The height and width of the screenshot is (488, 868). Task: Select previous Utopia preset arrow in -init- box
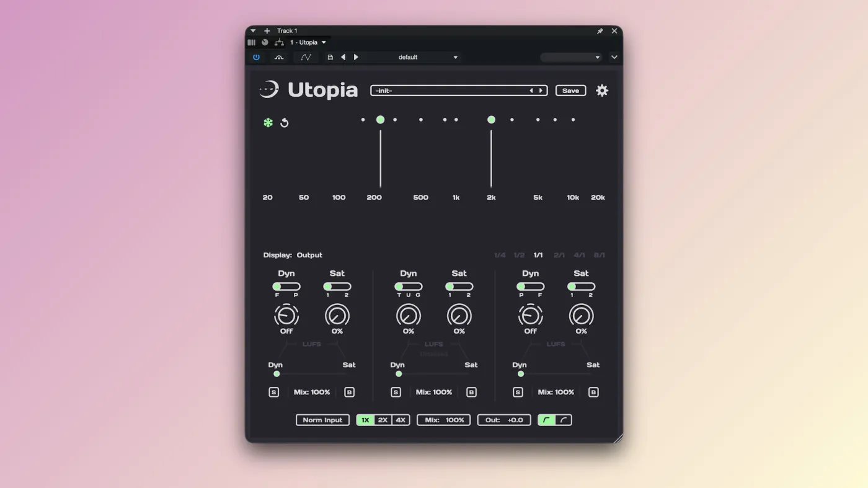531,91
